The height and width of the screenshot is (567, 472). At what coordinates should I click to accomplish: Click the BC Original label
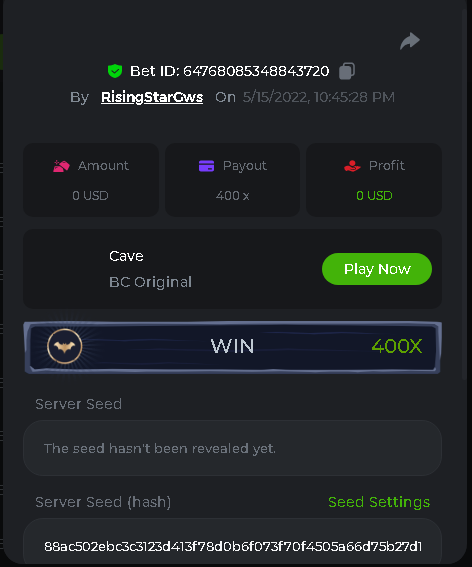[x=150, y=282]
